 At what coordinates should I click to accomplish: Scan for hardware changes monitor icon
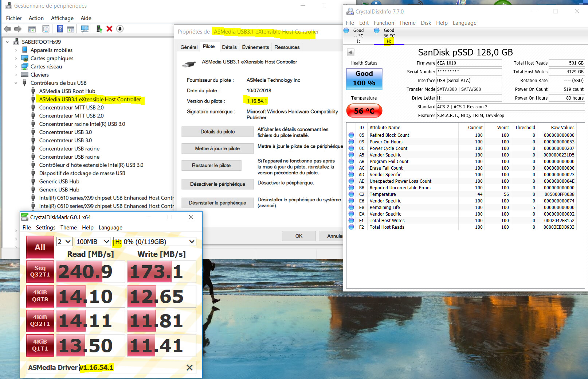tap(85, 29)
